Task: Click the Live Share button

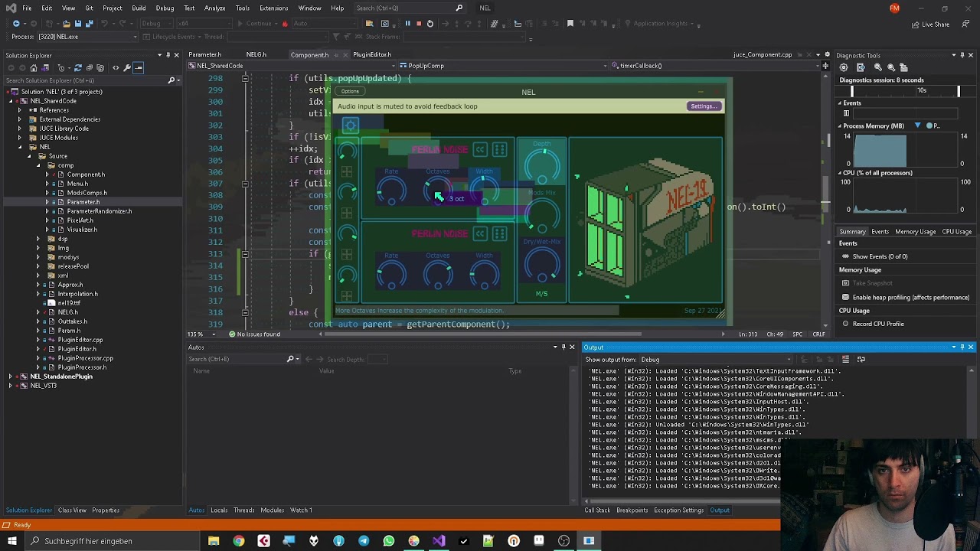Action: pos(930,24)
